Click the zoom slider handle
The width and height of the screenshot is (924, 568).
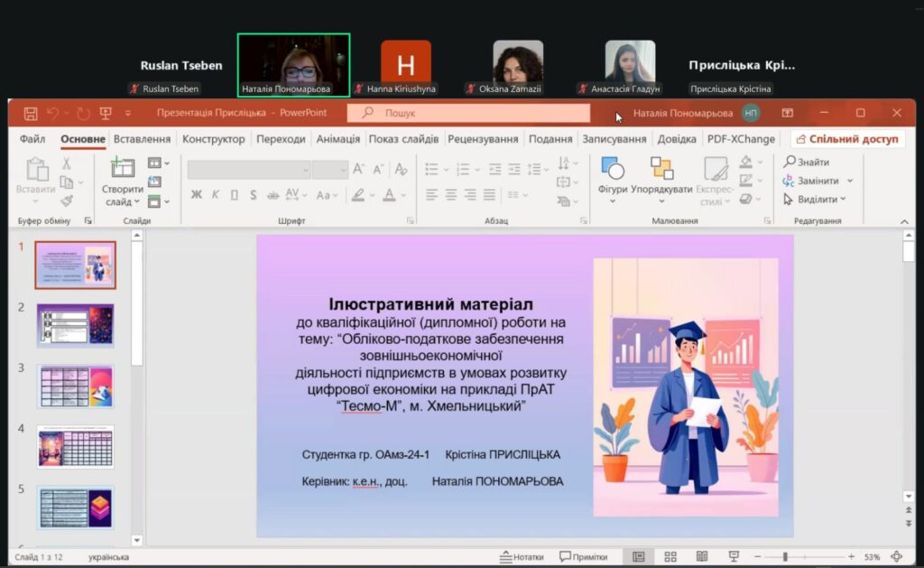tap(785, 556)
